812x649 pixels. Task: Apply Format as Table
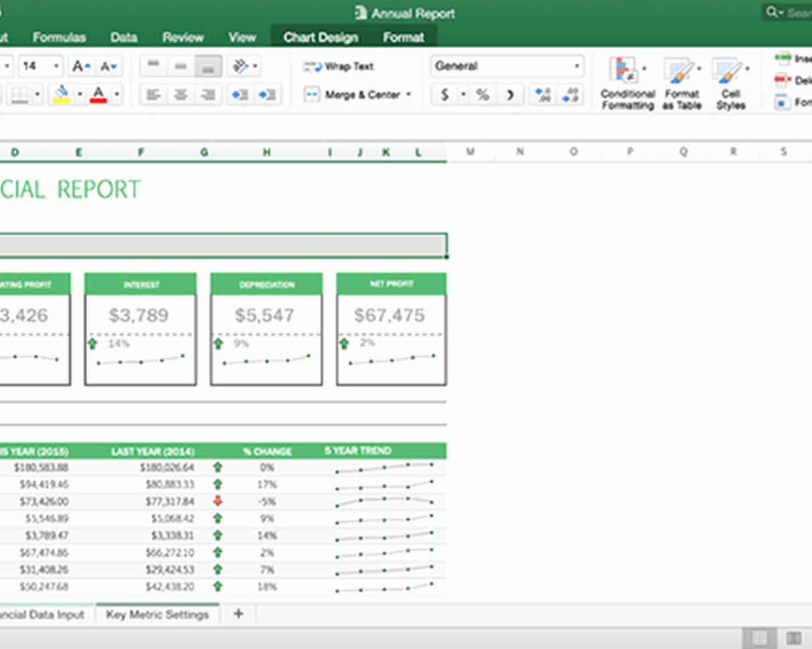point(681,80)
